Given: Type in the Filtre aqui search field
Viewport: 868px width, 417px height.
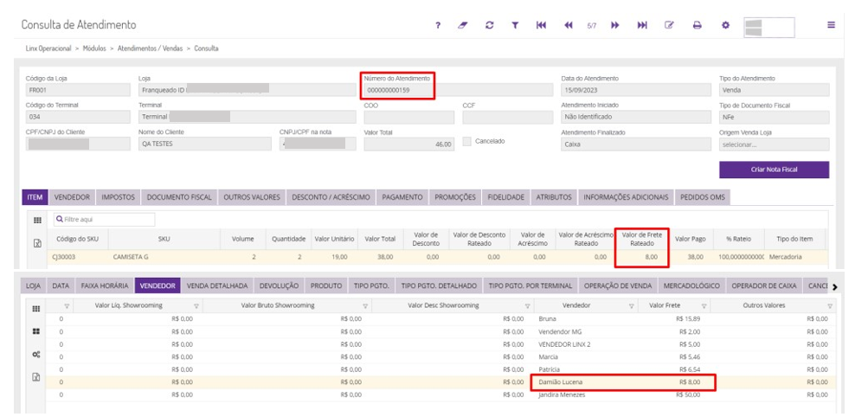Looking at the screenshot, I should click(x=104, y=220).
